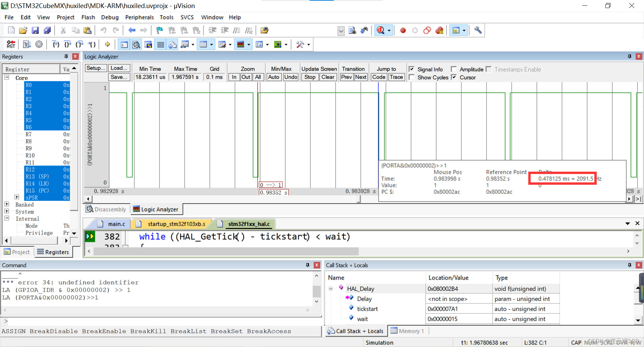Screen dimensions: 644x347
Task: Expand the Banked register group
Action: pos(7,204)
